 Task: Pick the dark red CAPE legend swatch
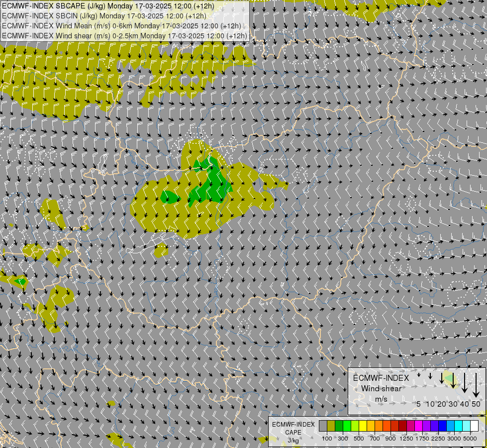403,426
